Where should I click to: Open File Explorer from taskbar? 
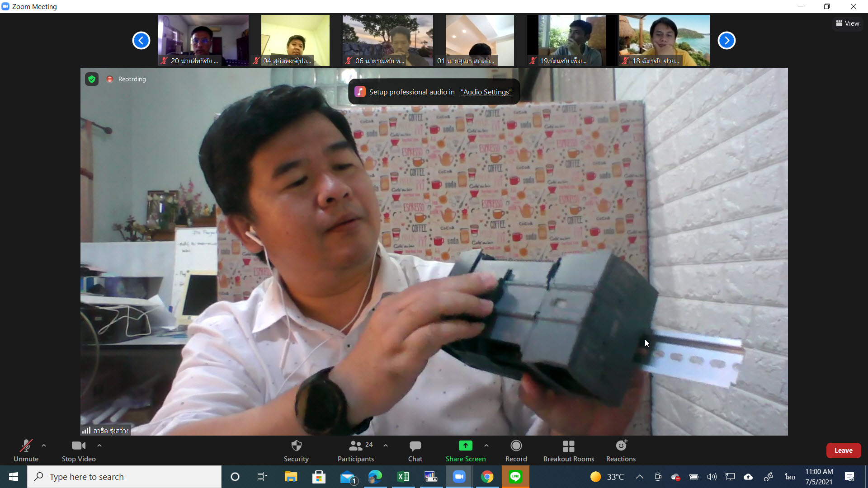point(291,477)
